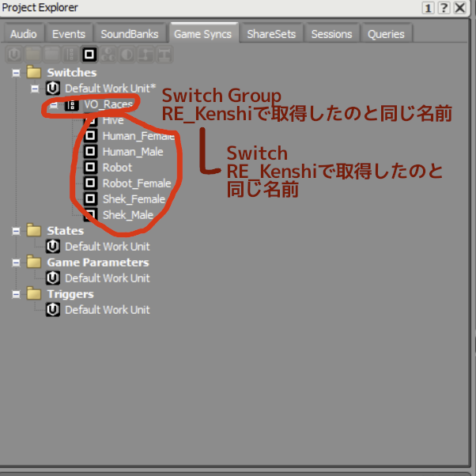
Task: Click the greyed-out Work Unit toolbar icon
Action: [x=14, y=55]
